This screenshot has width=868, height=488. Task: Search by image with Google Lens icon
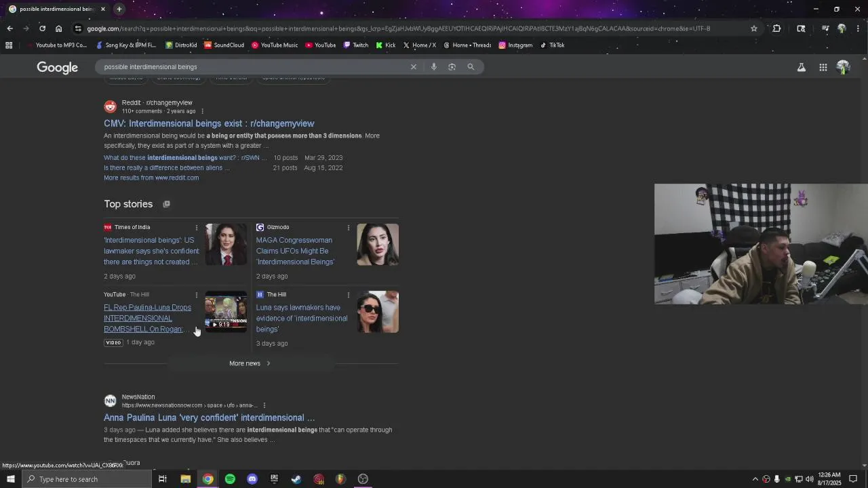click(452, 66)
